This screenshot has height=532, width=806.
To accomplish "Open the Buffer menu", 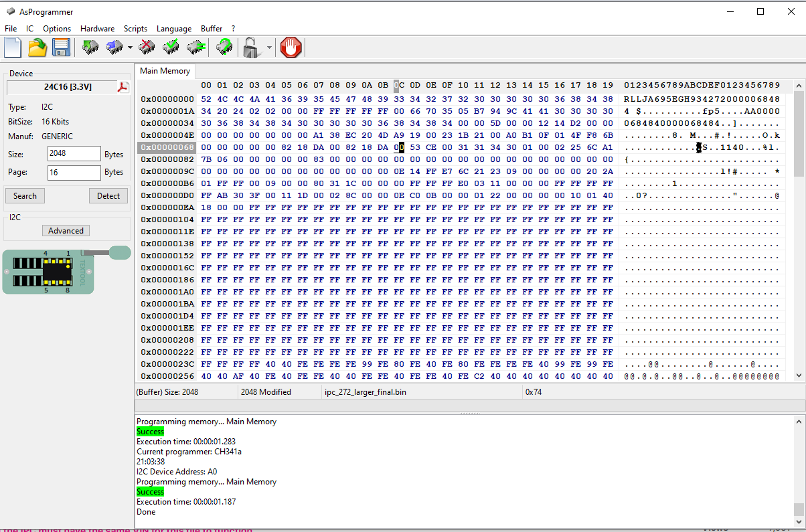I will point(212,29).
